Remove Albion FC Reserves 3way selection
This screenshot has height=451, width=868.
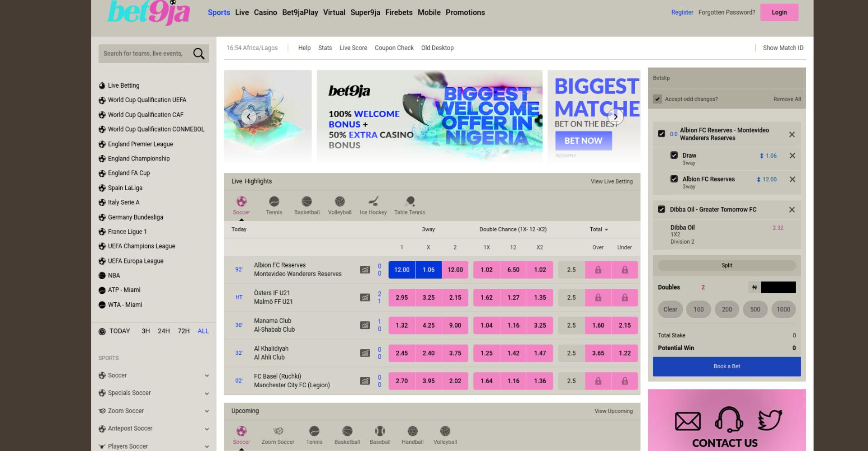point(792,179)
